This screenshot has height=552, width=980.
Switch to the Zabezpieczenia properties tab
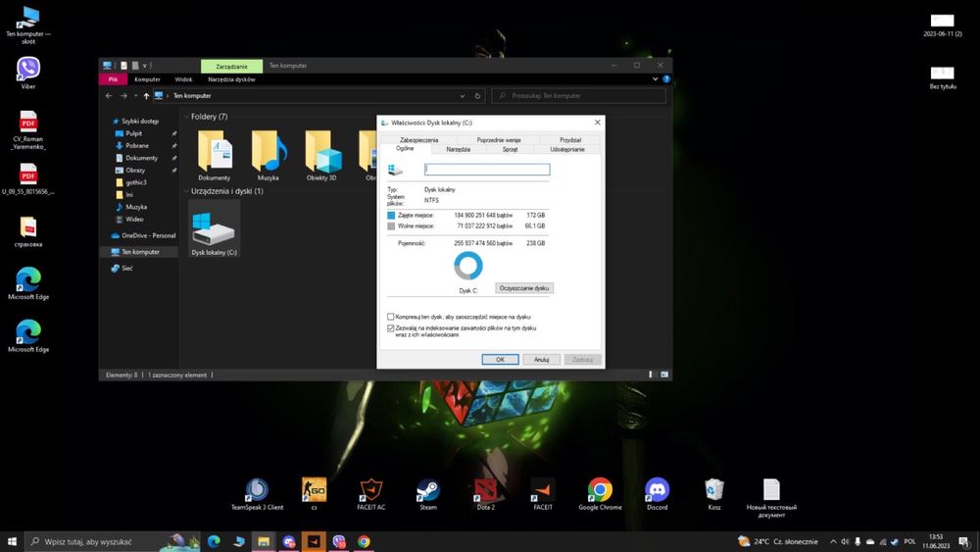(418, 140)
